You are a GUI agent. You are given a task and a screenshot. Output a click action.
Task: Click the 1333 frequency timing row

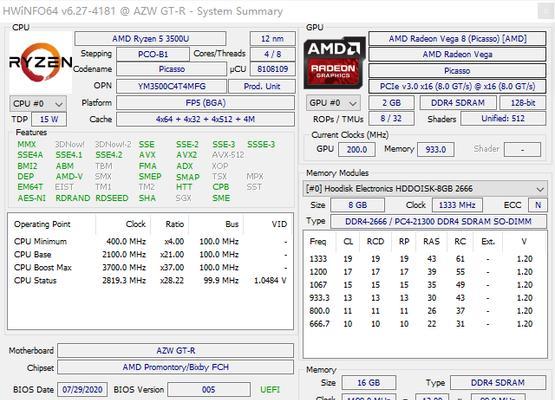[425, 259]
